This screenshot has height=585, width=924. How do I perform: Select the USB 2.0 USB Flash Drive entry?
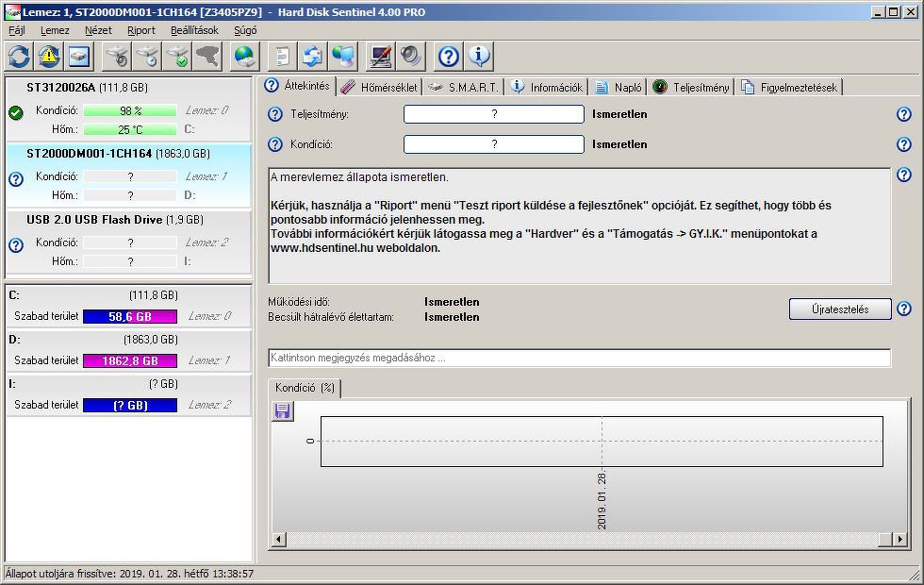(x=128, y=242)
